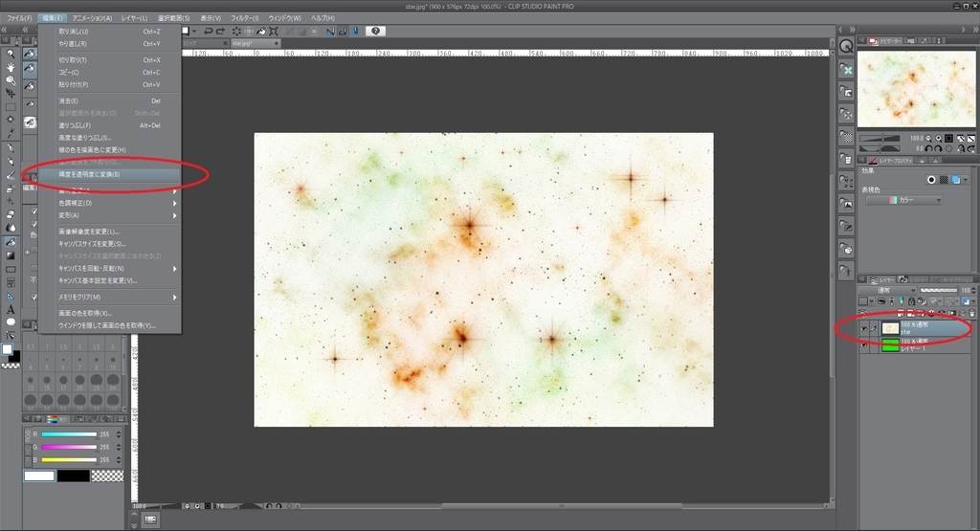Screen dimensions: 980x531
Task: Toggle visibility of the star layer
Action: [864, 328]
